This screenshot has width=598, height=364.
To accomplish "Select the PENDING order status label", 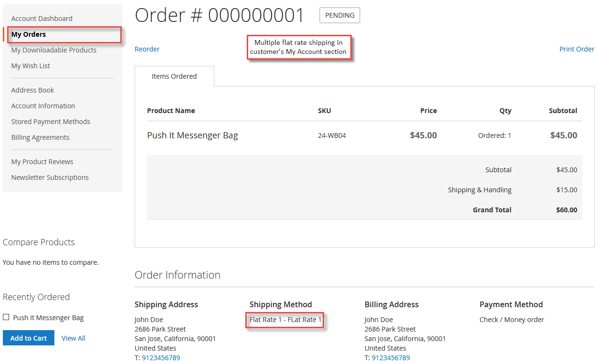I will (339, 15).
